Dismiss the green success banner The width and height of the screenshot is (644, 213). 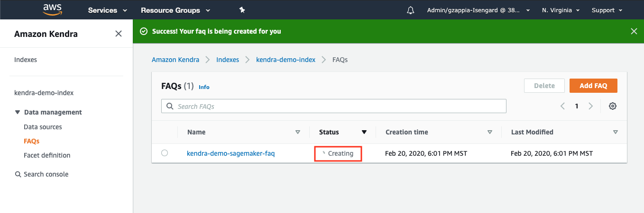click(634, 31)
